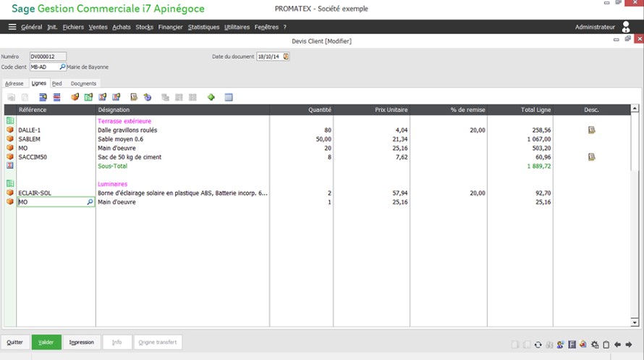
Task: Open description note icon on SACCIM50 row
Action: 591,157
